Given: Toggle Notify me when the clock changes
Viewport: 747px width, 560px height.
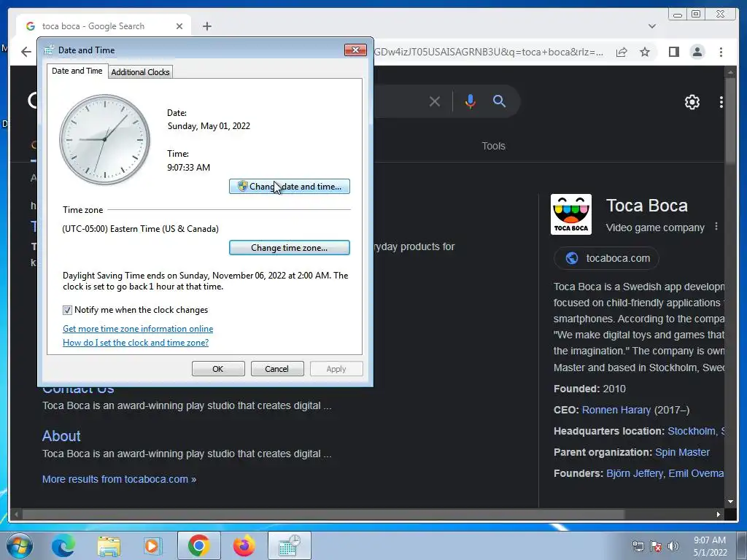Looking at the screenshot, I should click(x=67, y=310).
